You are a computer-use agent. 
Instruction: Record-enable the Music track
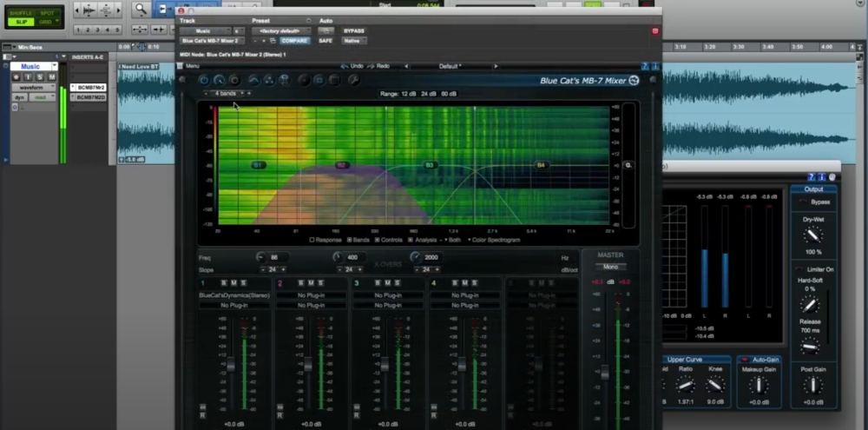point(16,77)
